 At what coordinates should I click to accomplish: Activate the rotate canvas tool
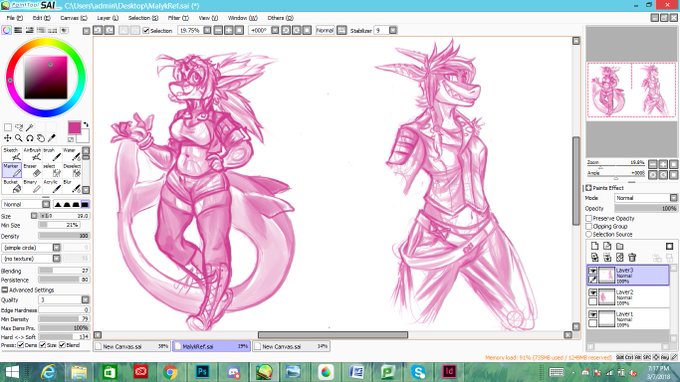pos(29,138)
